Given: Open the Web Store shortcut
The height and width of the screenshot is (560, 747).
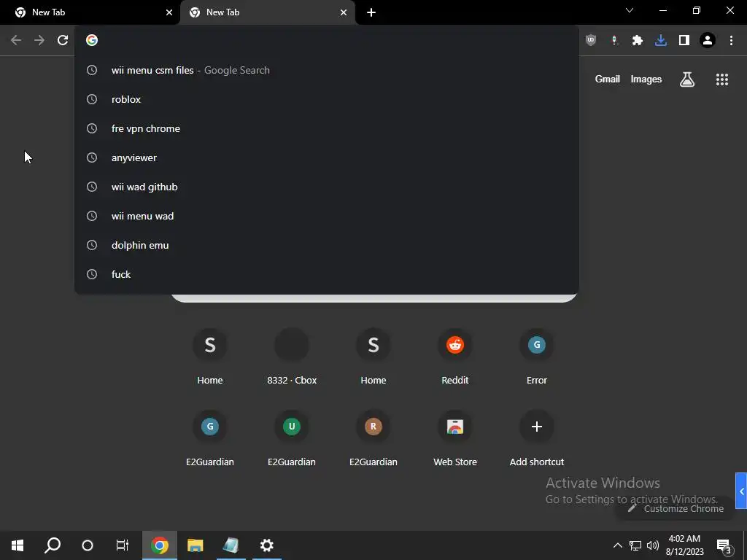Looking at the screenshot, I should [x=455, y=437].
